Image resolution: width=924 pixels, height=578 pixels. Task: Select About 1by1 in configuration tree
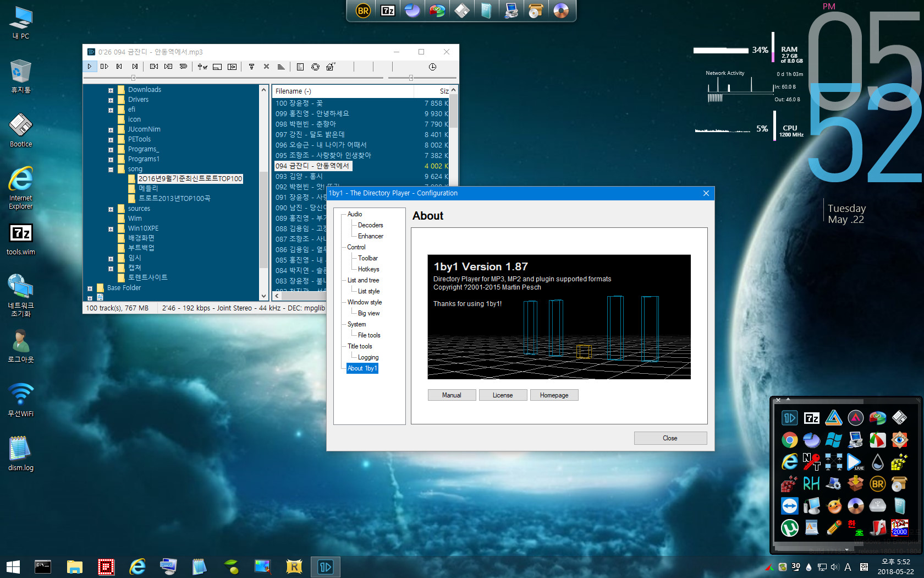(362, 368)
